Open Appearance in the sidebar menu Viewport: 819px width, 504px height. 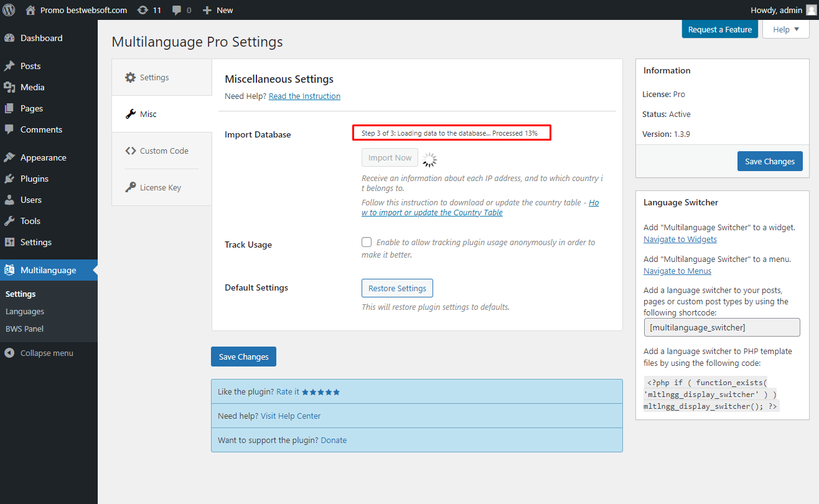click(49, 157)
